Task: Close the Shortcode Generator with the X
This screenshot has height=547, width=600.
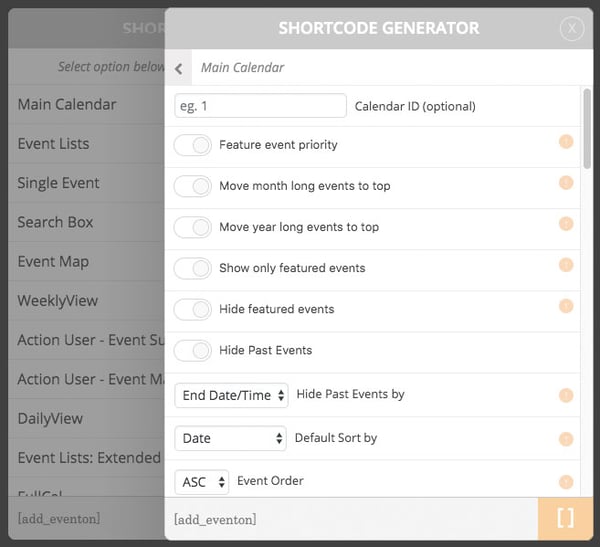Action: tap(572, 29)
